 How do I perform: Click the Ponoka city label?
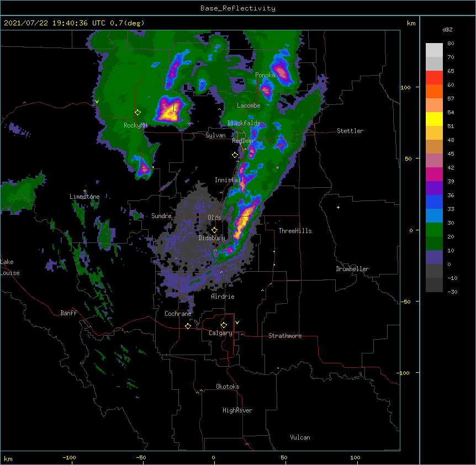click(265, 75)
